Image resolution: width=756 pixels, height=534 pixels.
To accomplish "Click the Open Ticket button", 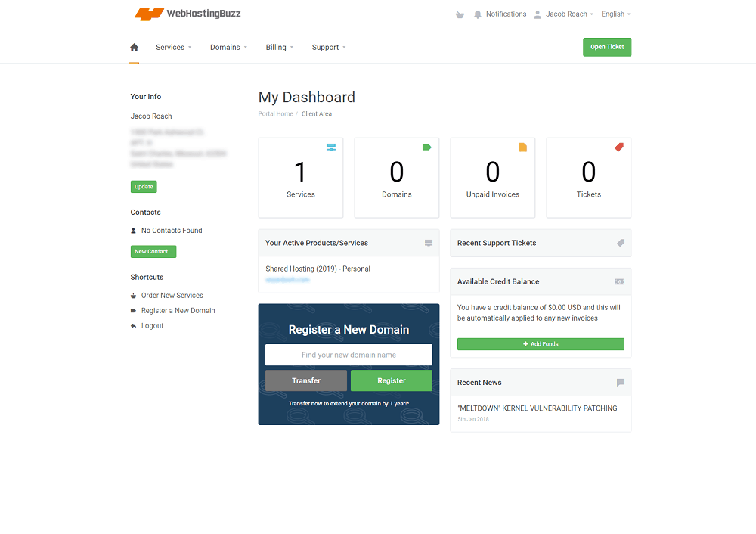I will coord(607,48).
